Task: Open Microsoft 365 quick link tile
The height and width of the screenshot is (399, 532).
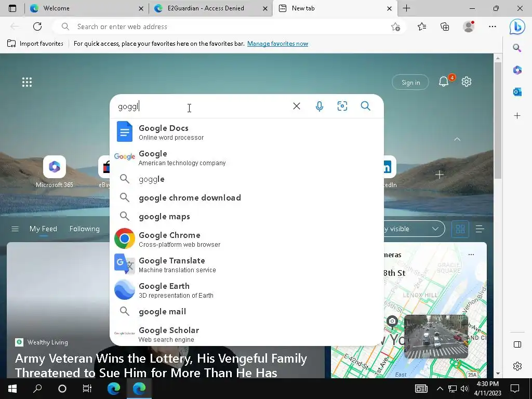Action: click(x=54, y=171)
